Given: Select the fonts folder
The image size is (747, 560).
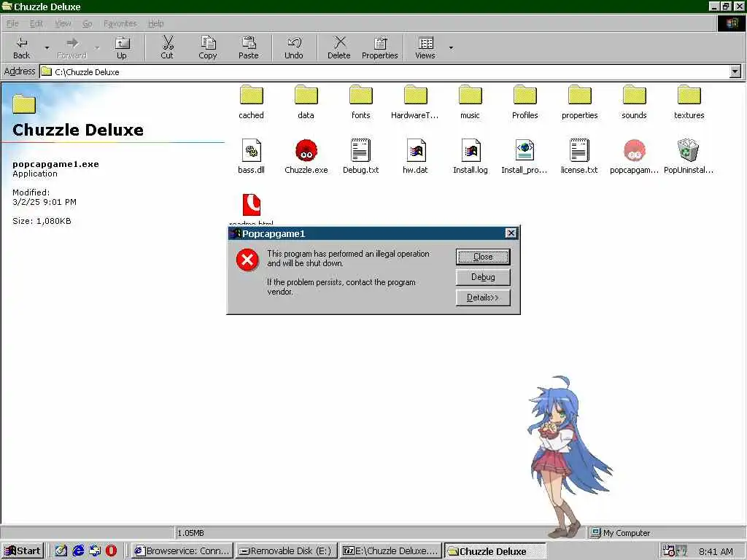Looking at the screenshot, I should pyautogui.click(x=360, y=102).
